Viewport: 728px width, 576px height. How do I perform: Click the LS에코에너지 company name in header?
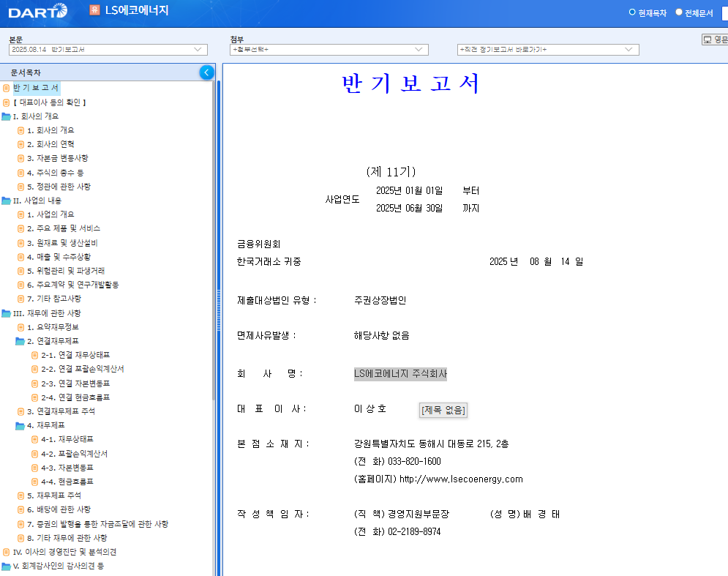pyautogui.click(x=137, y=10)
